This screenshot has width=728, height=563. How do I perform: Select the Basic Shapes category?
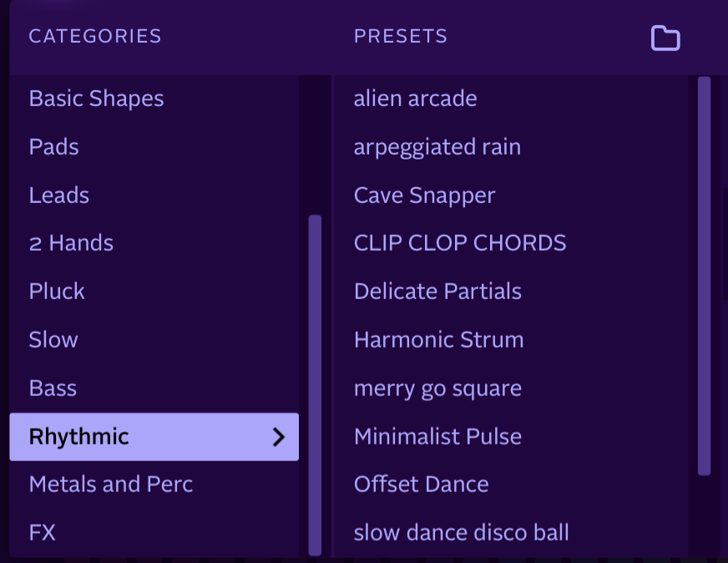coord(96,99)
